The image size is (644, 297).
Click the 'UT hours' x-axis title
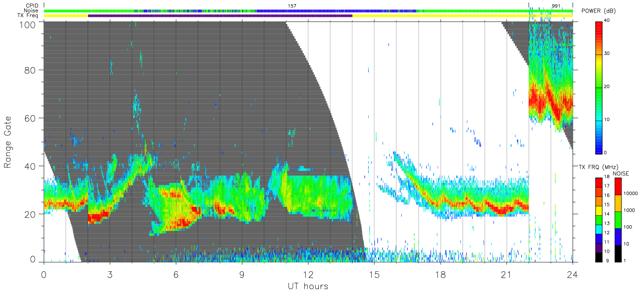point(308,286)
